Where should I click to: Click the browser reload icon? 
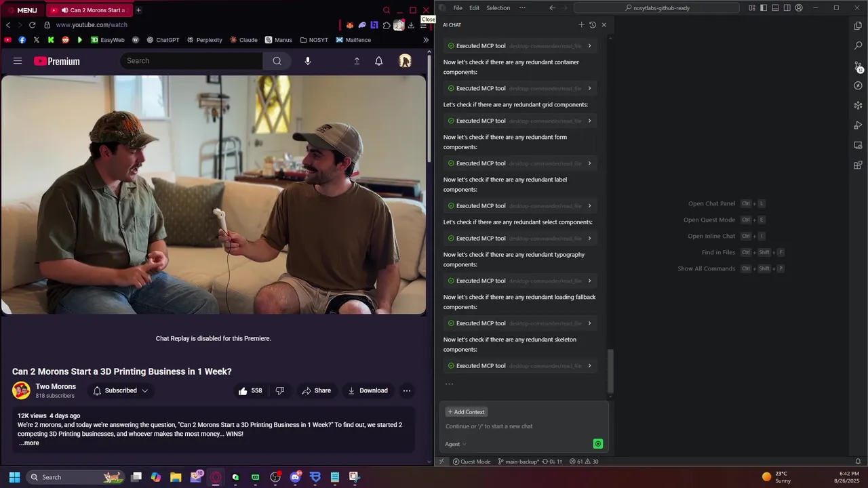[32, 25]
